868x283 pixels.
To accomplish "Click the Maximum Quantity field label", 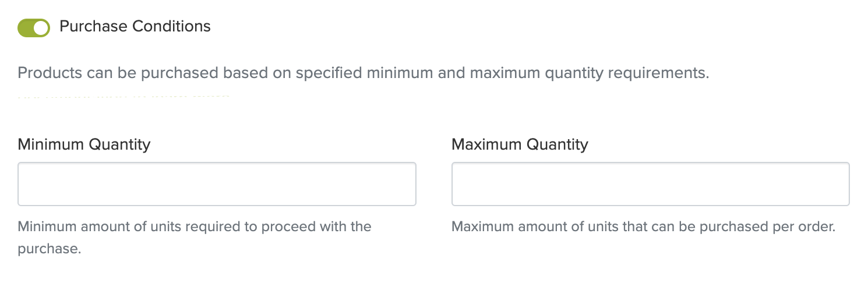I will point(520,144).
